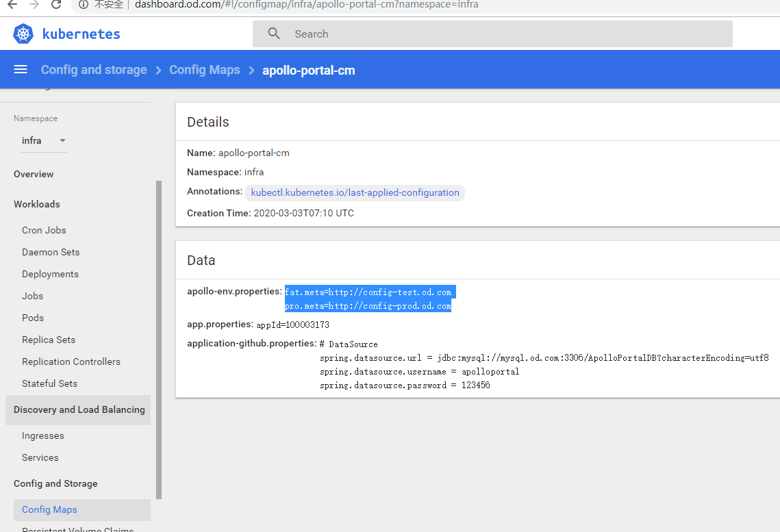
Task: Open Stateful Sets page
Action: point(49,383)
